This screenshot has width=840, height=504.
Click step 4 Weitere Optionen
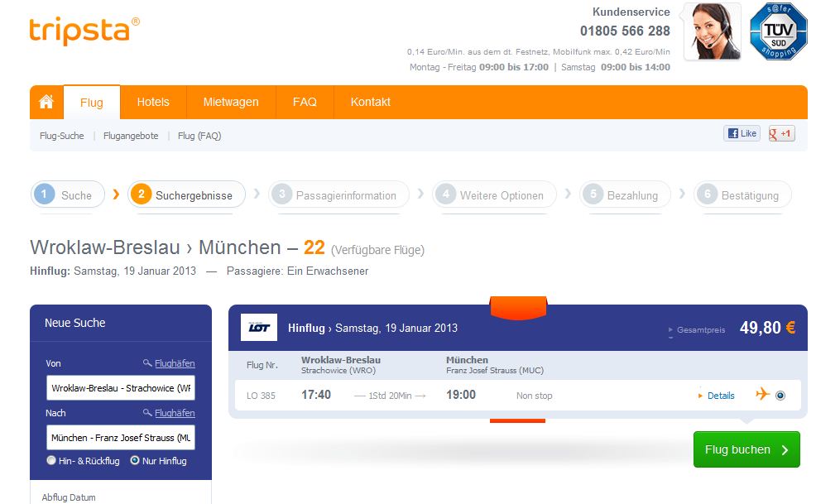(x=494, y=195)
